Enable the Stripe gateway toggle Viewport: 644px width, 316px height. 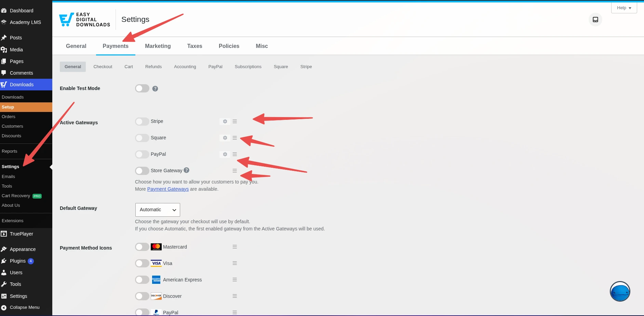click(x=142, y=121)
